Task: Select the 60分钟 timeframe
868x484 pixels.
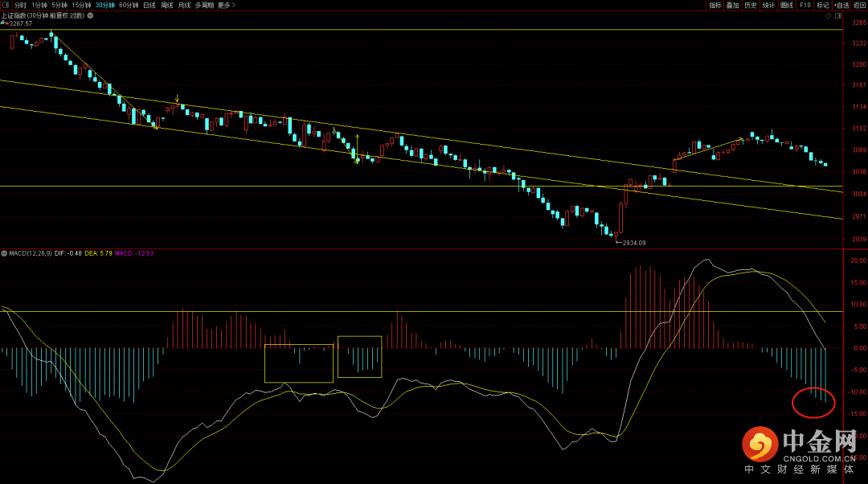Action: pos(129,5)
